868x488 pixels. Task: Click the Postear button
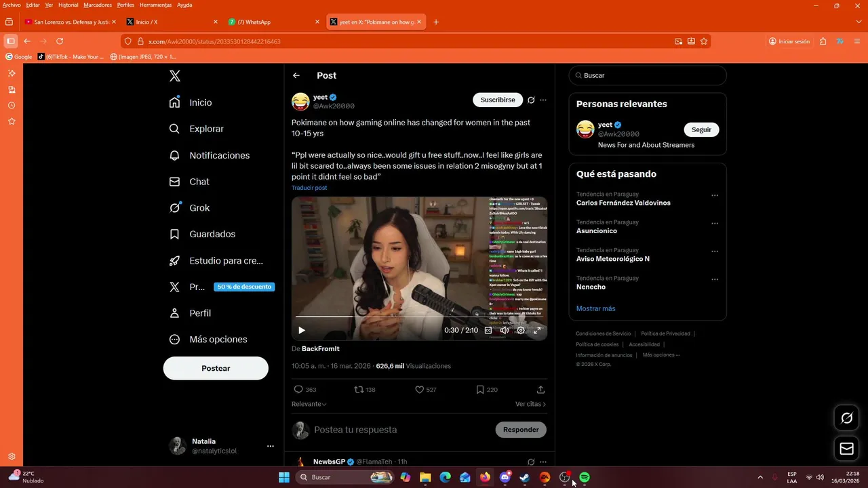click(216, 368)
